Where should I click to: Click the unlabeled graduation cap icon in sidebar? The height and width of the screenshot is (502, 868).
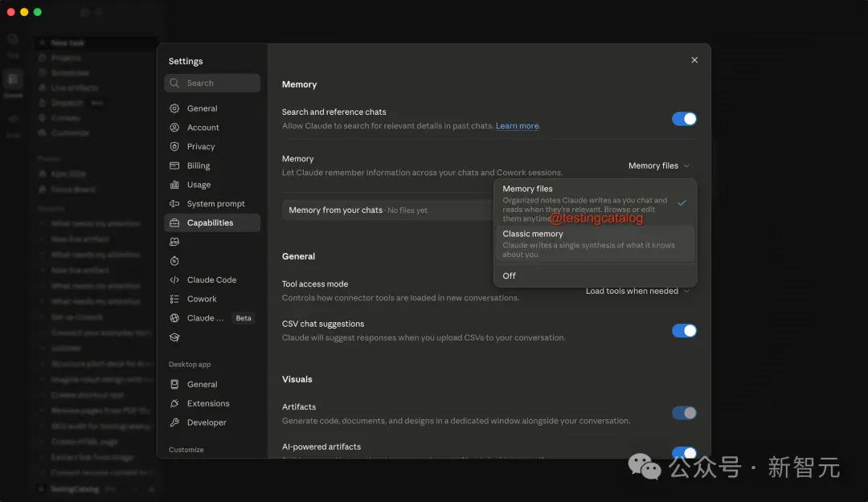(x=174, y=337)
